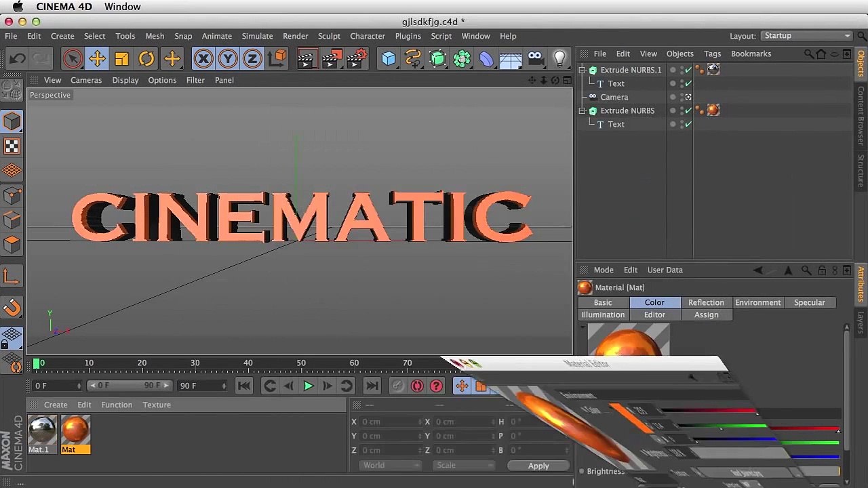Open the macOS Apple menu
This screenshot has width=868, height=488.
pos(18,7)
